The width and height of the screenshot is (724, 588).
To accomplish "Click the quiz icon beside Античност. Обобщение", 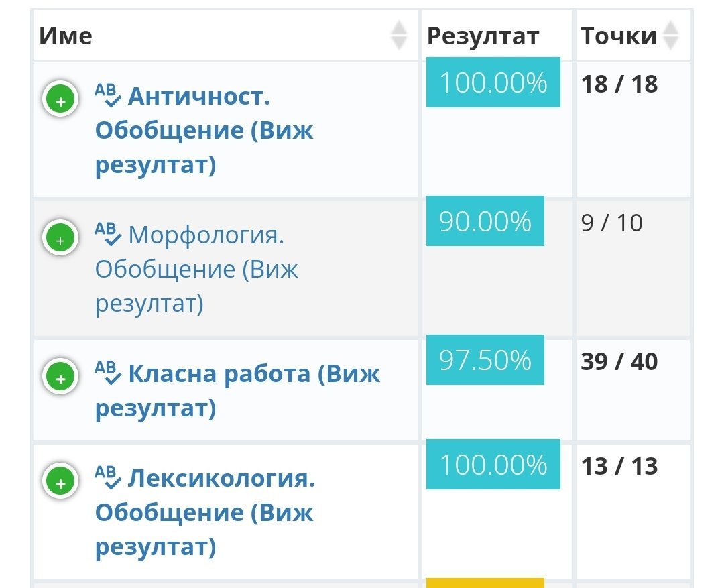I will click(108, 96).
